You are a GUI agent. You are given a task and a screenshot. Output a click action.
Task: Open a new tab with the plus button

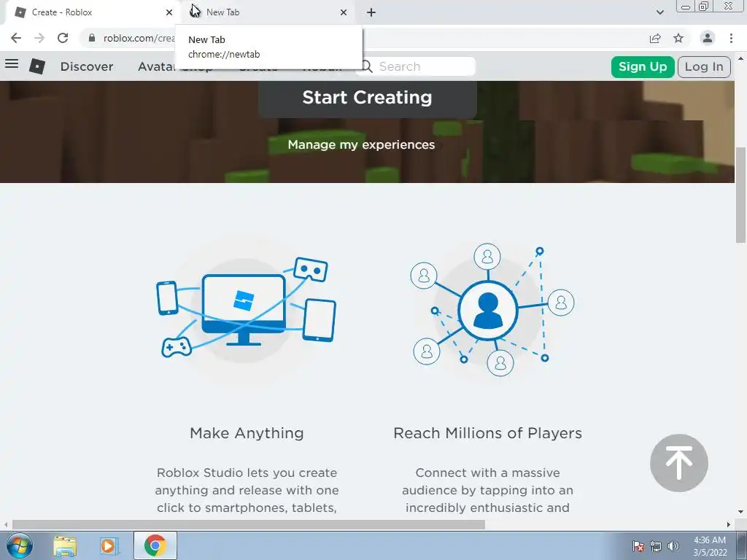coord(371,12)
